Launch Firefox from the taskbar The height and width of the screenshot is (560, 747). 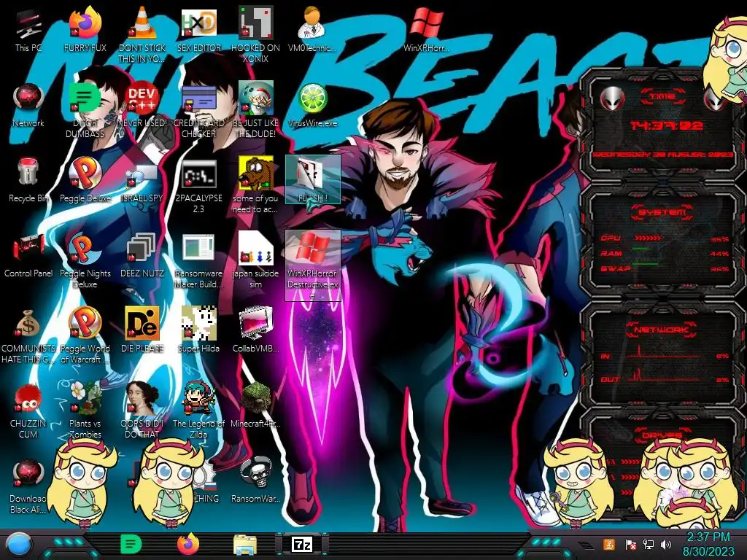click(187, 544)
